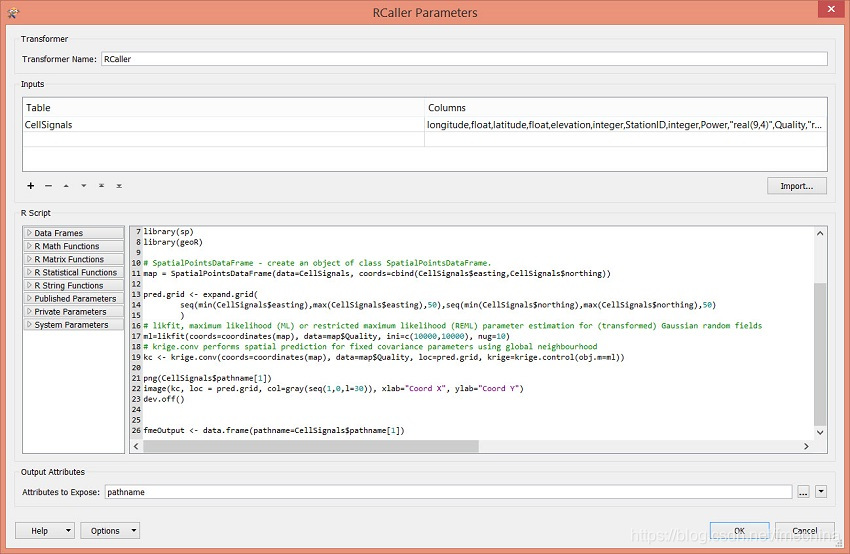
Task: Move input row to bottom
Action: 119,186
